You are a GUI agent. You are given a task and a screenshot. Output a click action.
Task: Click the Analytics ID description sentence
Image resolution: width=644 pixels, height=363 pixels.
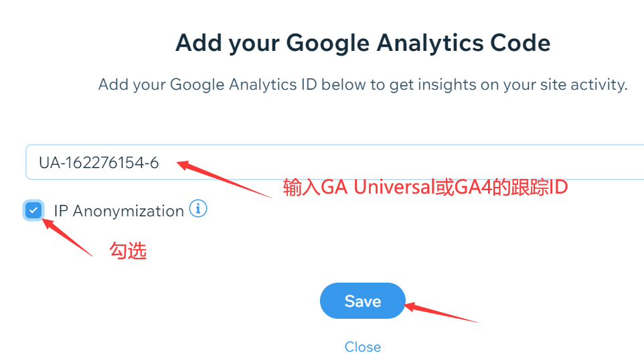coord(363,84)
